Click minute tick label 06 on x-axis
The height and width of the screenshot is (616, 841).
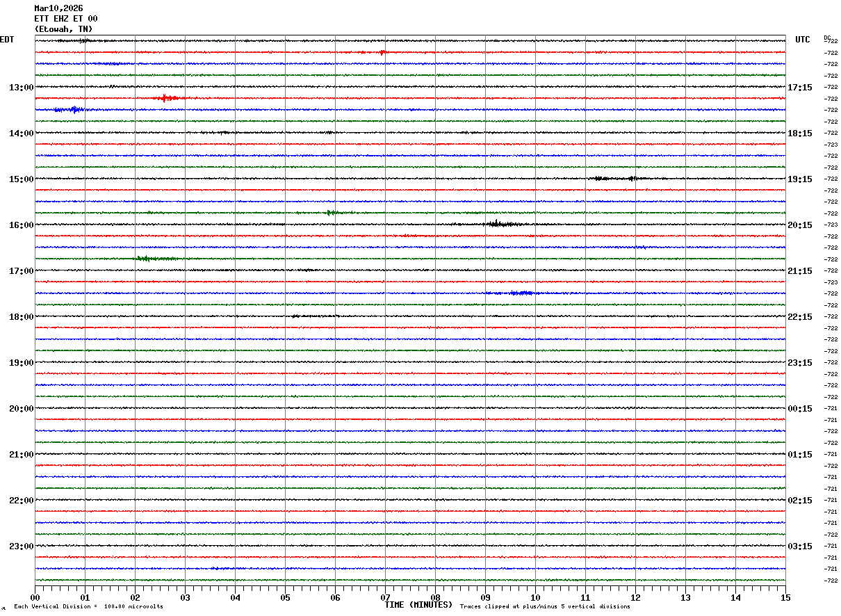pos(335,597)
